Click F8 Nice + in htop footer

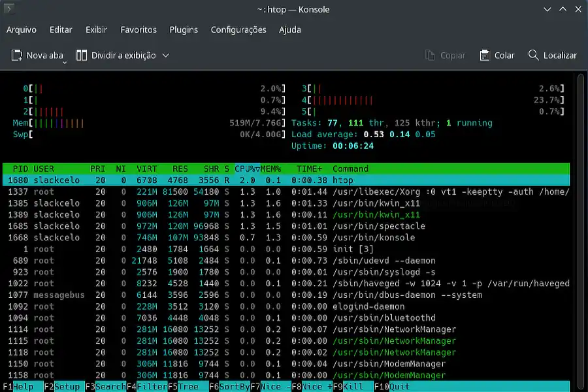pyautogui.click(x=312, y=386)
